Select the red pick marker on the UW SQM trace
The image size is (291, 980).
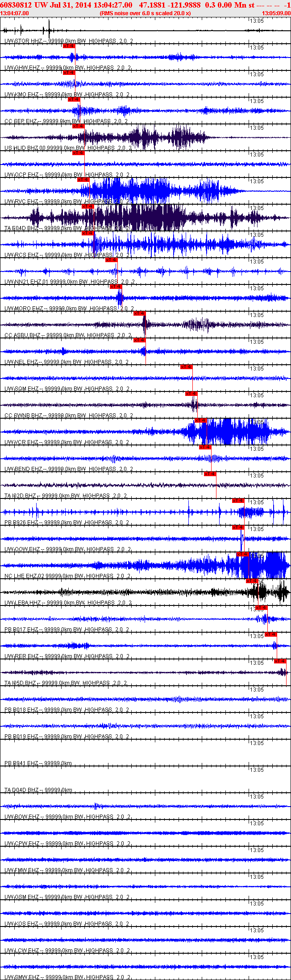[186, 367]
